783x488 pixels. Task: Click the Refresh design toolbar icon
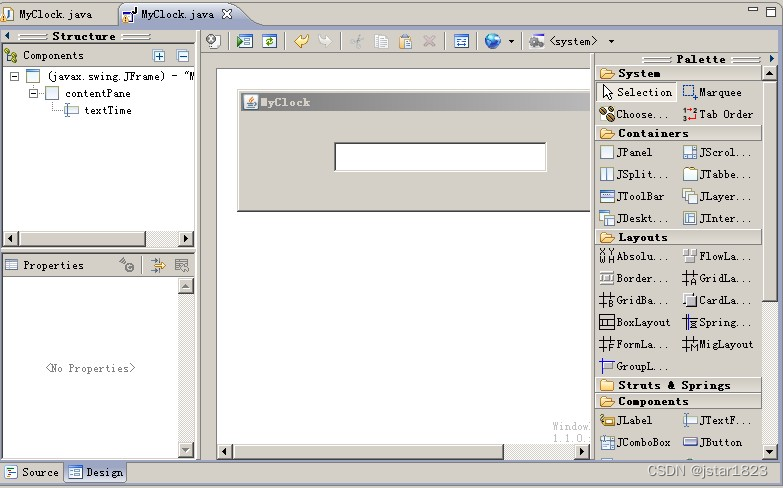coord(269,41)
